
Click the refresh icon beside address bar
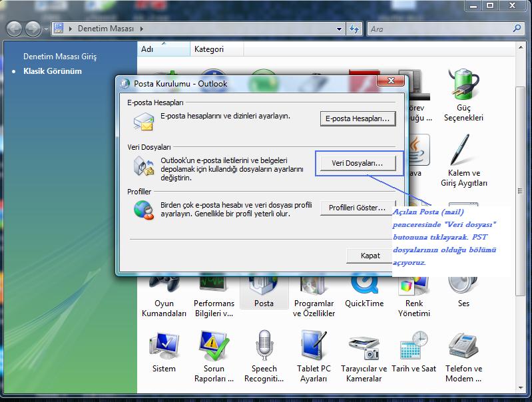click(x=354, y=29)
